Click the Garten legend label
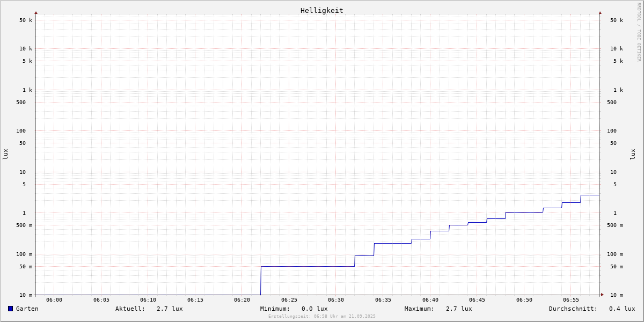 pos(27,309)
